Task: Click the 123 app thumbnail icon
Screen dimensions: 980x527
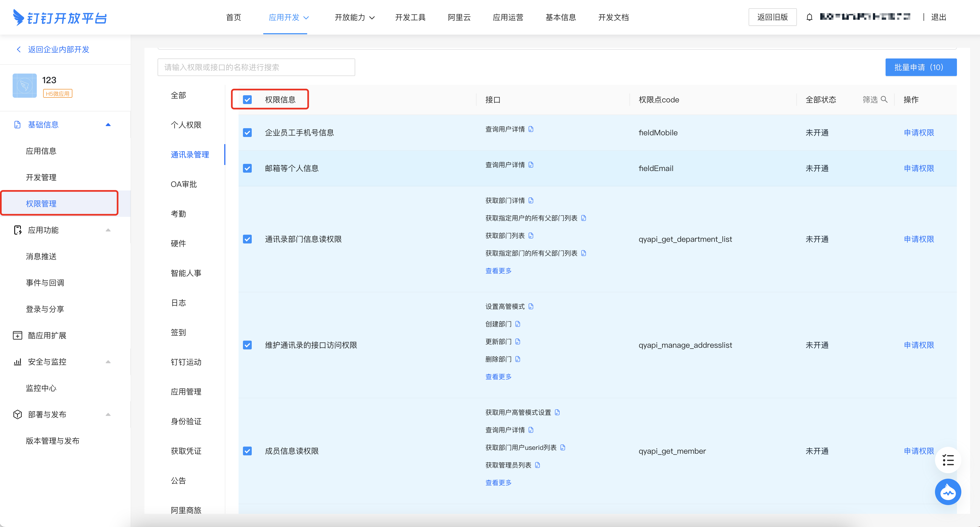Action: point(25,86)
